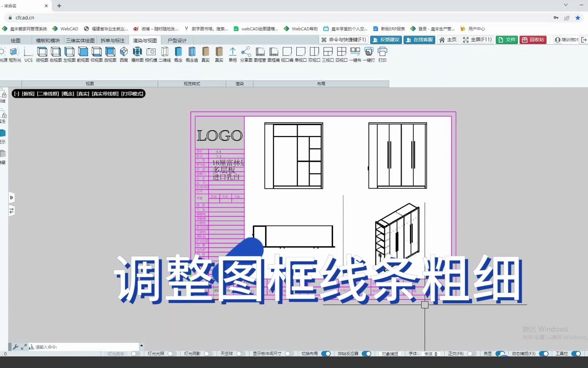Viewport: 588px width, 368px height.
Task: Open the 绘图 ribbon tab
Action: [16, 40]
